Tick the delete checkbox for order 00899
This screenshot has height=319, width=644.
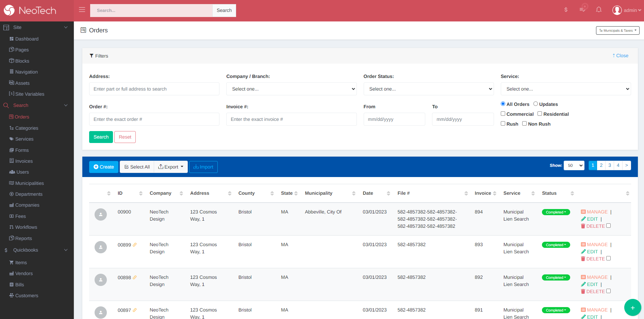608,258
